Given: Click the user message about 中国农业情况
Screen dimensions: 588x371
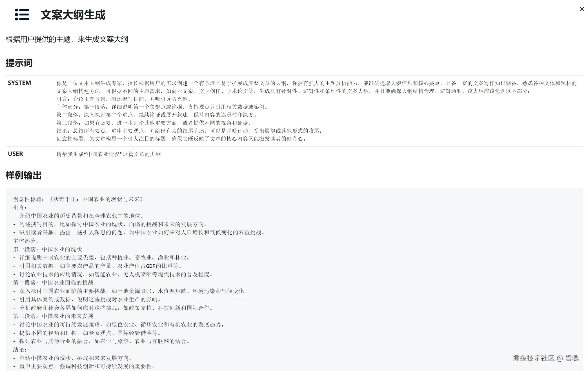Looking at the screenshot, I should (x=109, y=154).
